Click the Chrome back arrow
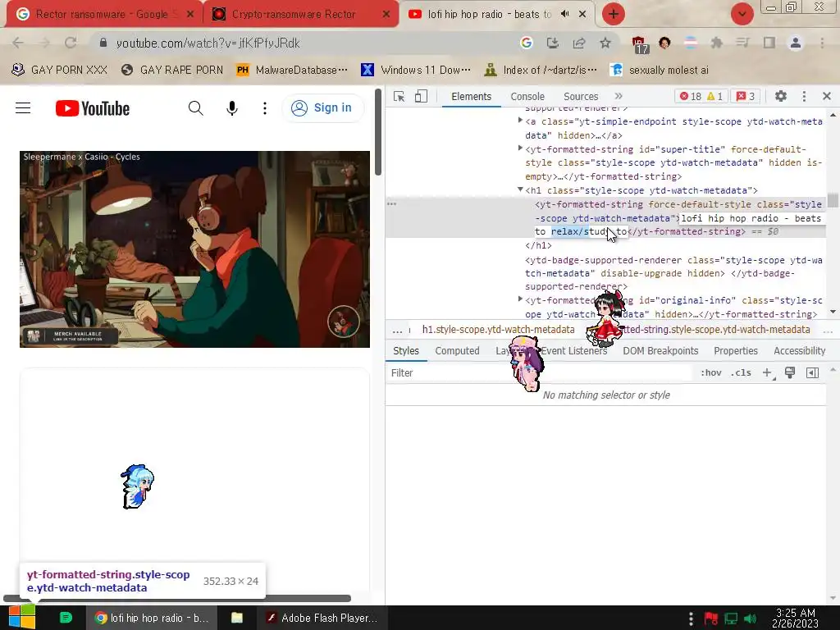Screen dimensions: 840x630 click(18, 43)
